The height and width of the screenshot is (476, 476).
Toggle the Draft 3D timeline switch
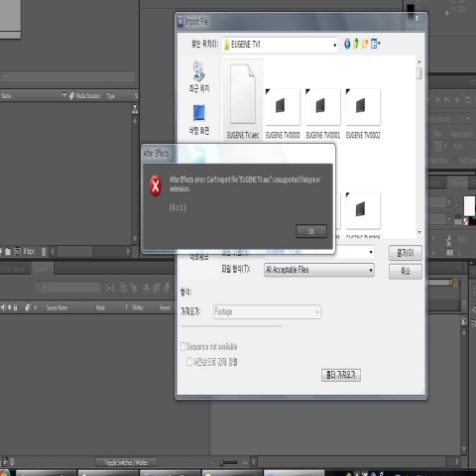tap(134, 288)
